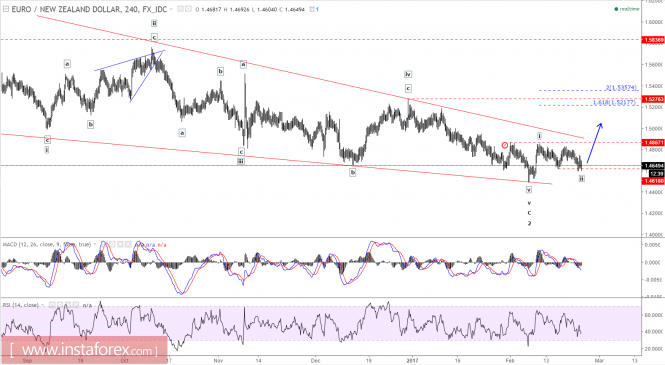Click the boxed wave label iv

(x=408, y=74)
